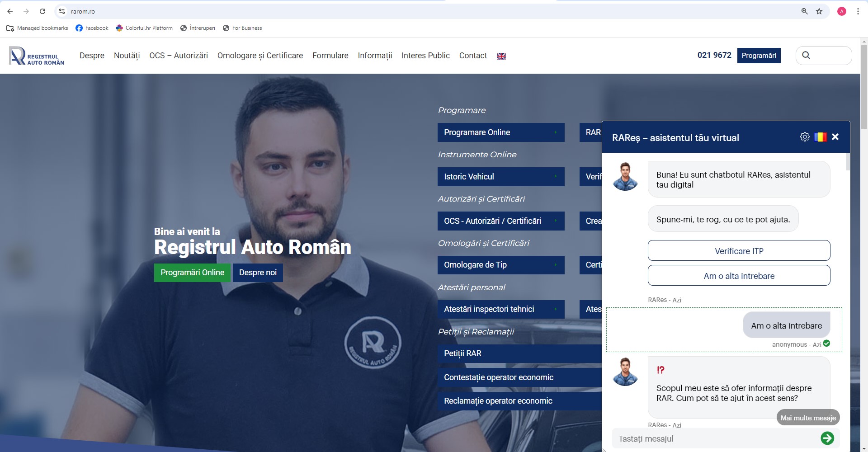
Task: Expand the Omologare și Certificare menu
Action: pyautogui.click(x=260, y=56)
